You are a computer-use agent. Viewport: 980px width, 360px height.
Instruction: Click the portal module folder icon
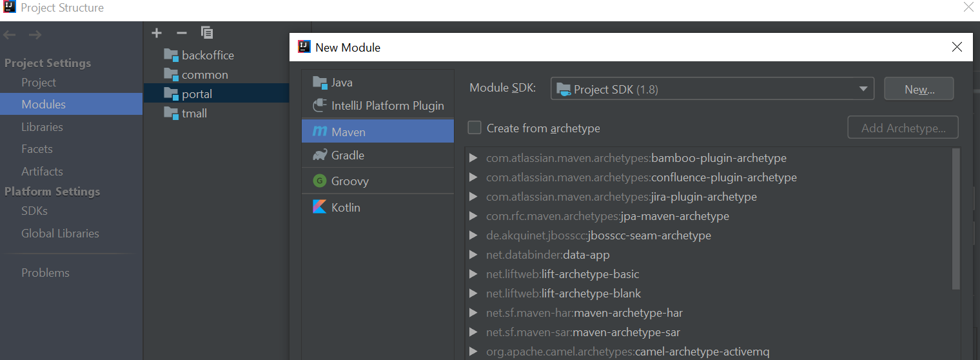point(171,94)
